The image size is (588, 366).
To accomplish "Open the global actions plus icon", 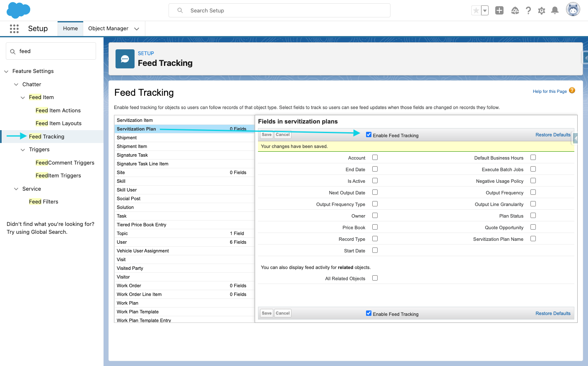I will [x=499, y=10].
